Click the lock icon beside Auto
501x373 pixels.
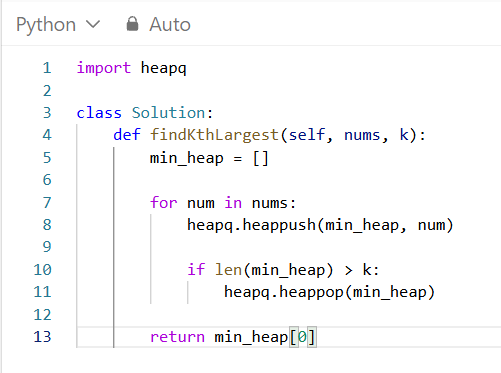(x=132, y=24)
